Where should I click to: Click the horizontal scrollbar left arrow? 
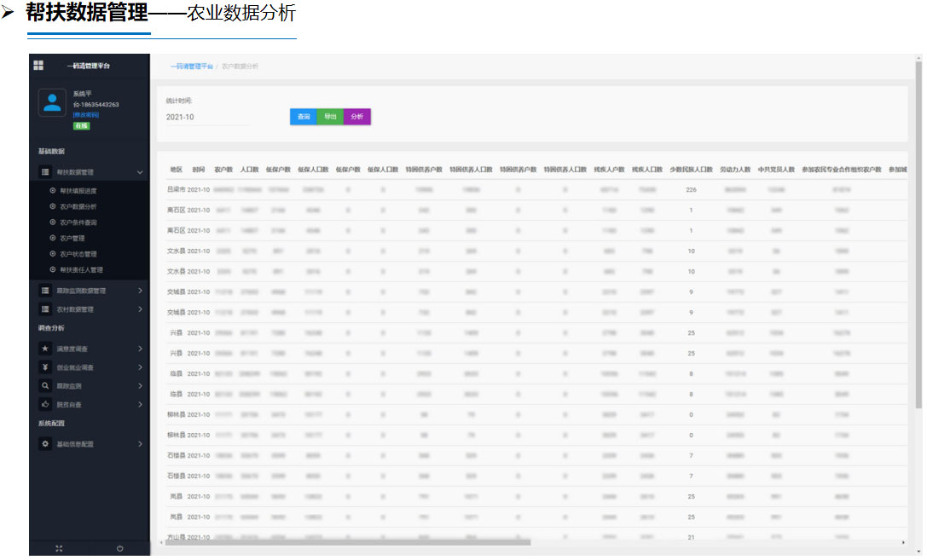161,542
